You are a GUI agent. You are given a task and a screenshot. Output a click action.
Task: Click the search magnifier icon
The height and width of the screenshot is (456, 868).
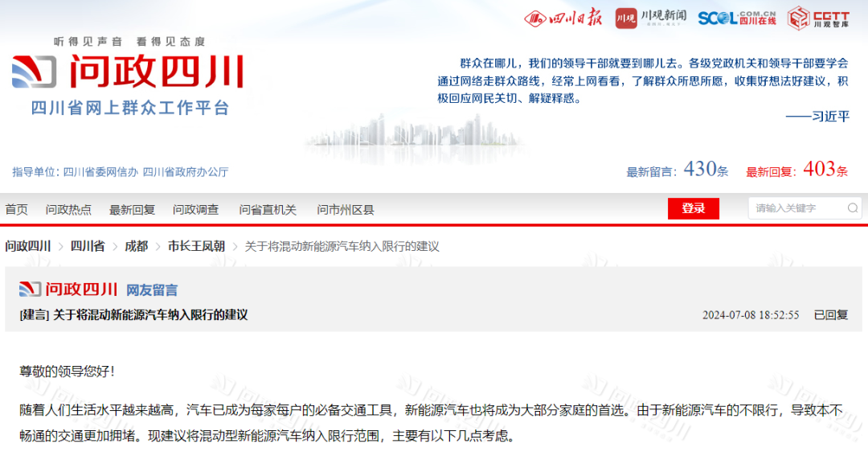coord(853,208)
